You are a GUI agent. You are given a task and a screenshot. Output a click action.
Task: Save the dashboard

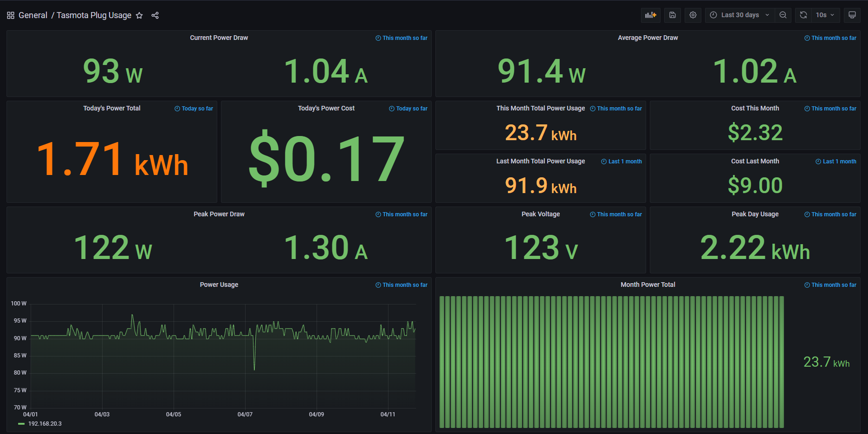point(672,15)
